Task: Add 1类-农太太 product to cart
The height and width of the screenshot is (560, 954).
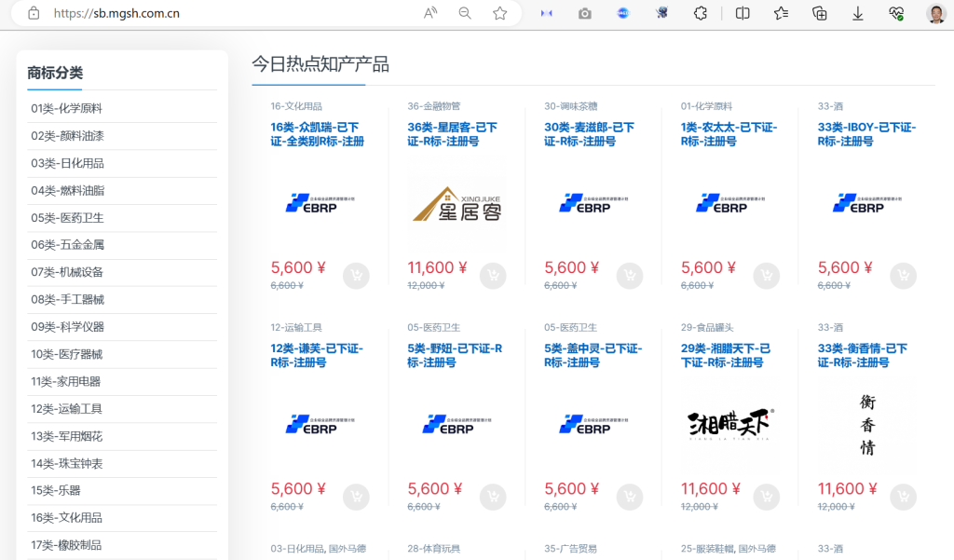Action: point(767,276)
